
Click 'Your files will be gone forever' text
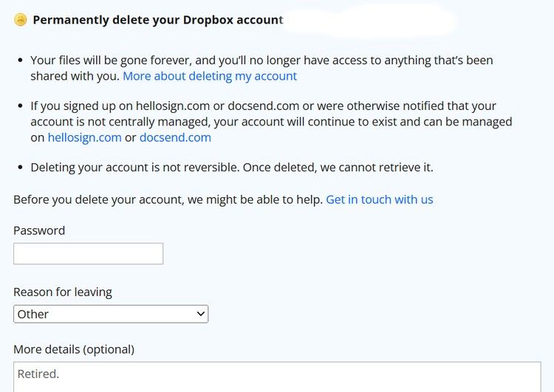pyautogui.click(x=111, y=60)
